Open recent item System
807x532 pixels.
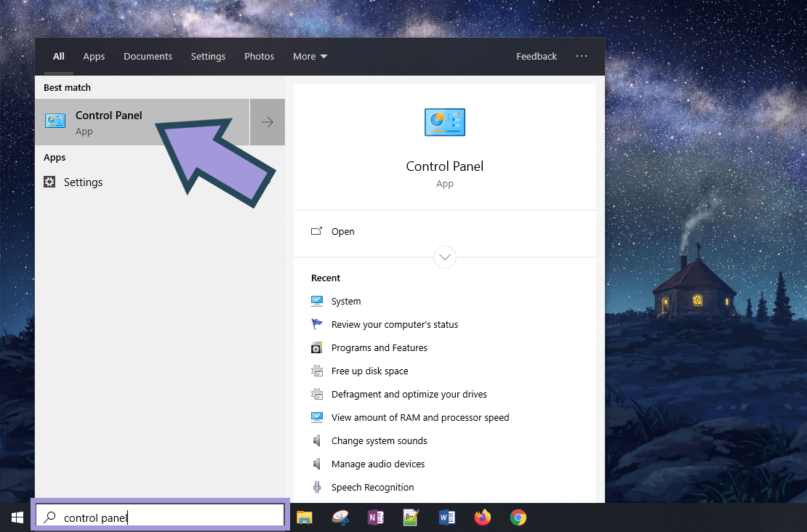click(x=346, y=301)
